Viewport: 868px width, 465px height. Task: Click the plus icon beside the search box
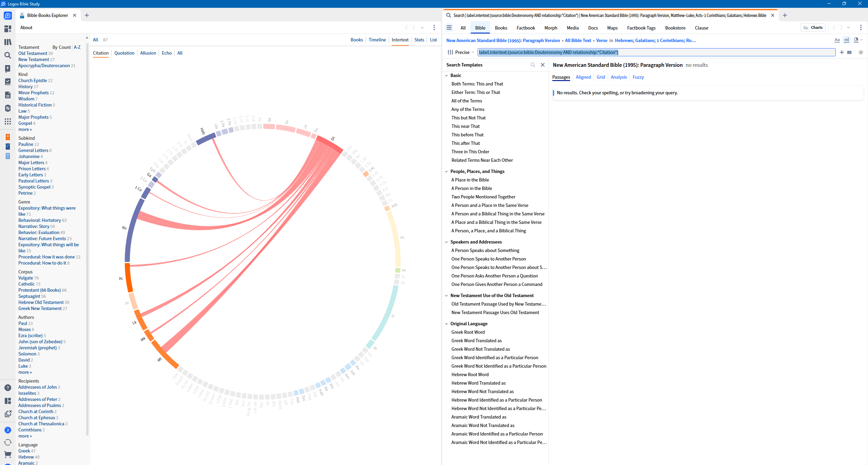842,52
